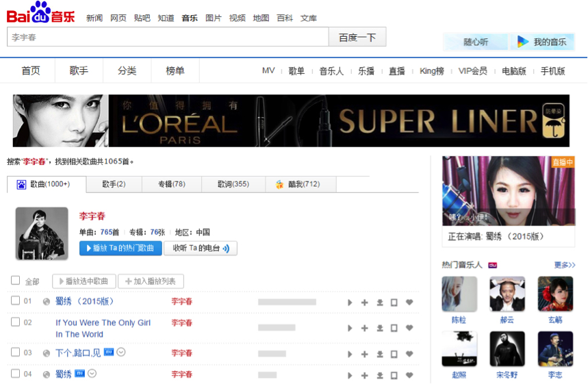
Task: Click the popularity bar of song 02
Action: tap(277, 328)
